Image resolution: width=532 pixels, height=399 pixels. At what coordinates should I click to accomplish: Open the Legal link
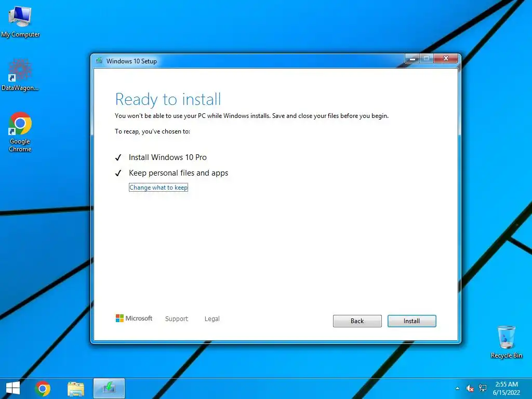point(212,318)
